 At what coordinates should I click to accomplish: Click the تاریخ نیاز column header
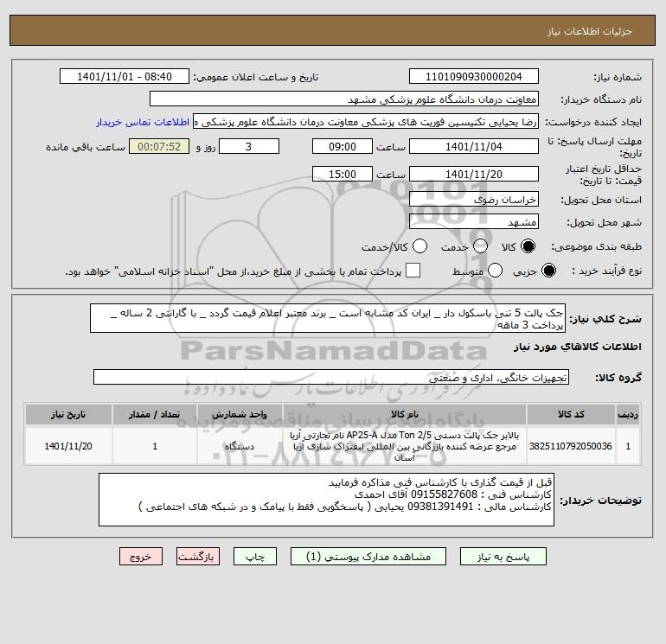[x=68, y=414]
